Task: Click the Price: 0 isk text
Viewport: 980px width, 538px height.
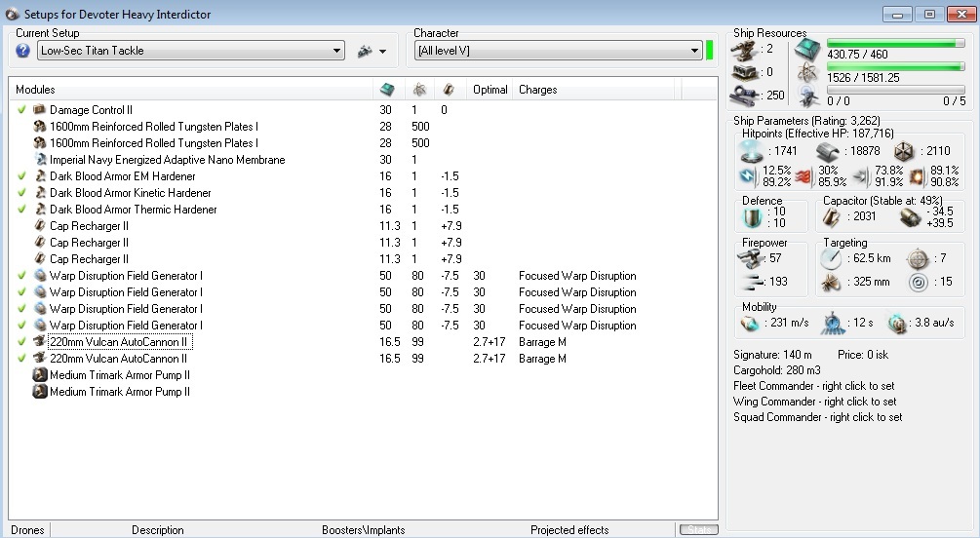Action: point(863,355)
